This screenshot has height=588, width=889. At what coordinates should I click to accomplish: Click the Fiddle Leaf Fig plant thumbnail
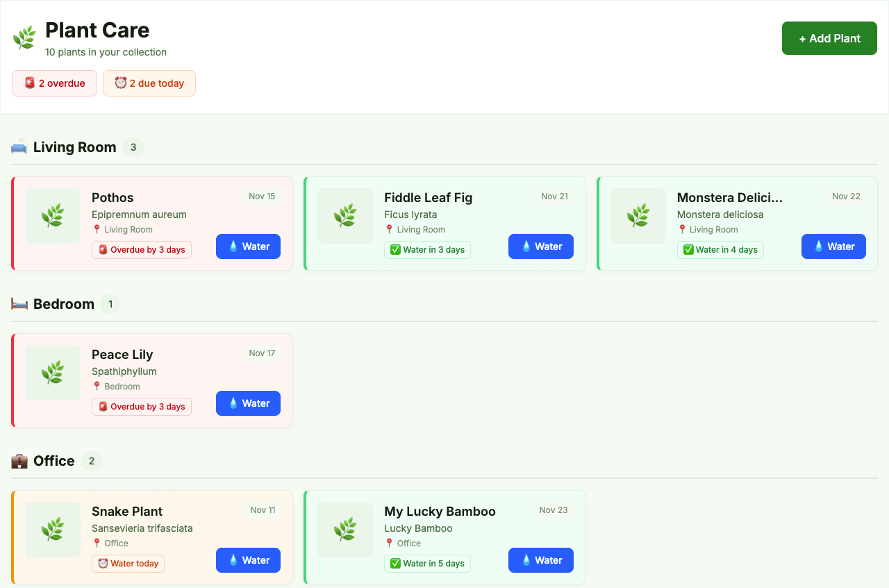tap(345, 216)
